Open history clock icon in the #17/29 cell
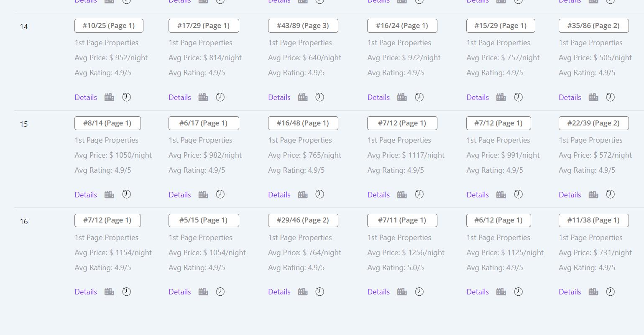Screen dimensions: 644x335 pyautogui.click(x=220, y=97)
